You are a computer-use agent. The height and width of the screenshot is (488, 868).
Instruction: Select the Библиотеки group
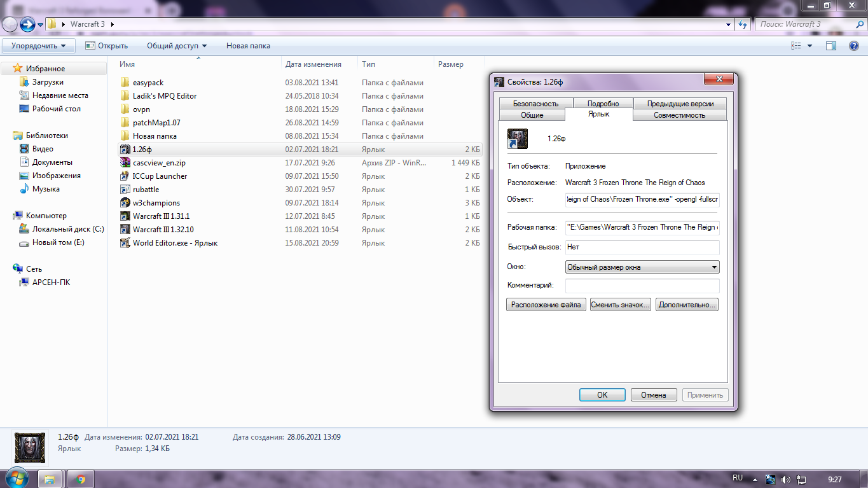46,136
